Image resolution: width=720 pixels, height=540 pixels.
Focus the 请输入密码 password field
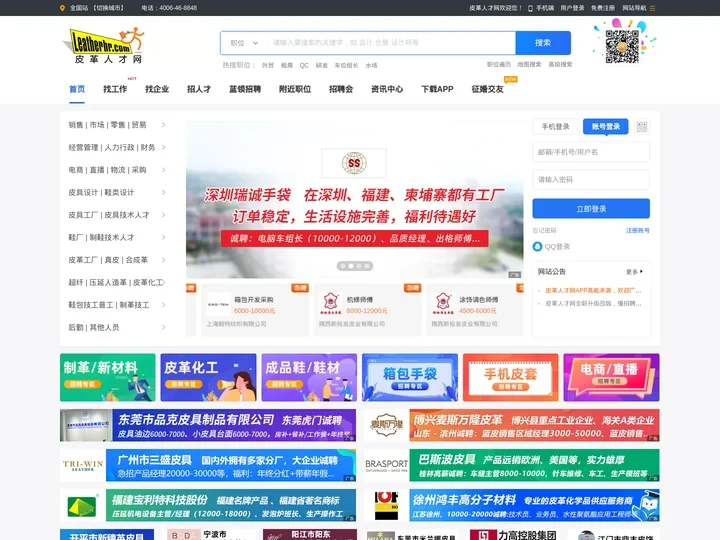point(591,180)
